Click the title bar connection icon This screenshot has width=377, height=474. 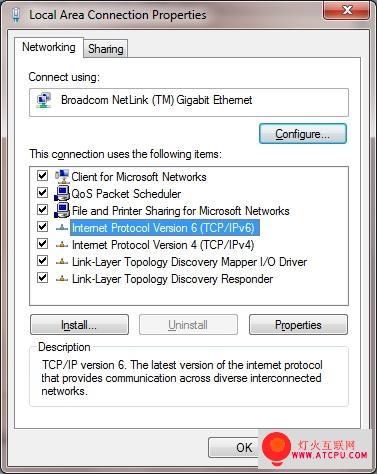coord(16,15)
